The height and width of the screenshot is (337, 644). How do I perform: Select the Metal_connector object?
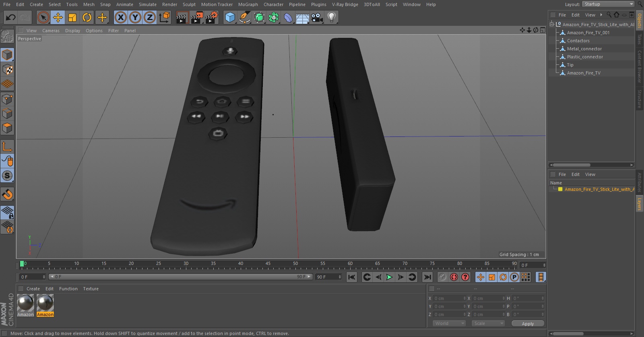(x=584, y=49)
